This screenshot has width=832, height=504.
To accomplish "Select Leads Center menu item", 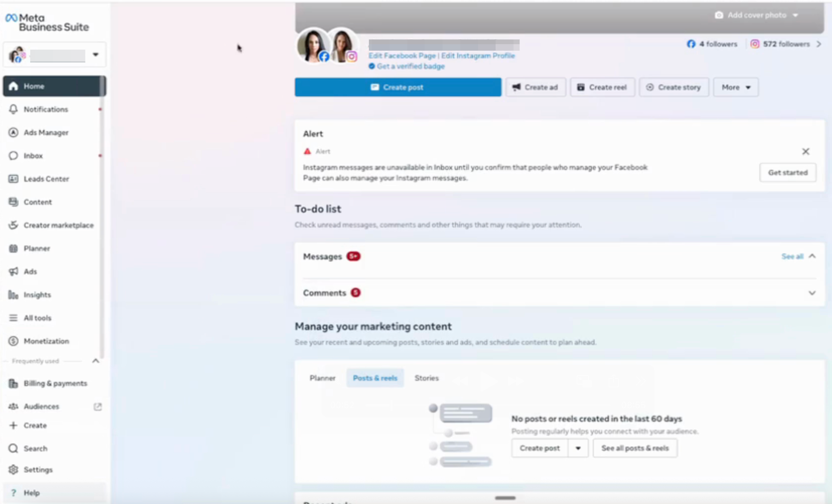I will [54, 179].
